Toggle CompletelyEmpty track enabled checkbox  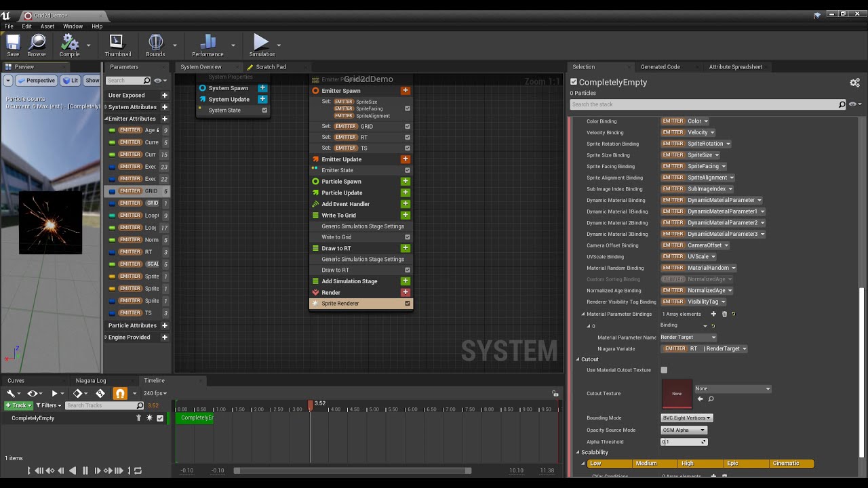[x=160, y=418]
